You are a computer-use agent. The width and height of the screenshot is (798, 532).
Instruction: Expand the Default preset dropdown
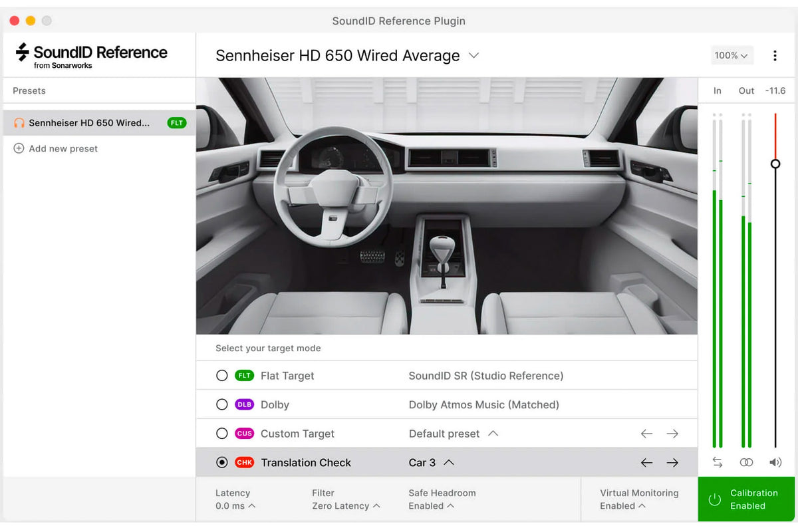[454, 434]
